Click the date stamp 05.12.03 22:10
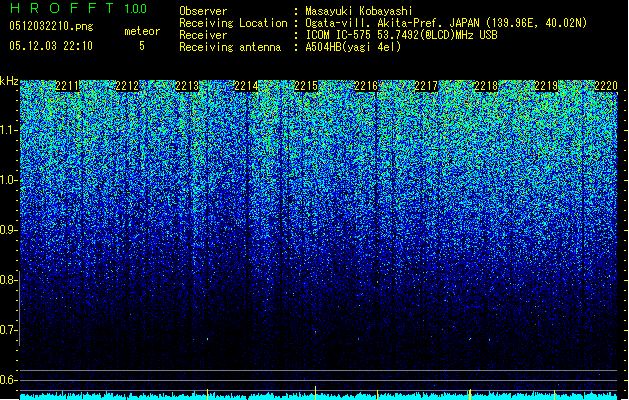The image size is (629, 400). coord(51,46)
